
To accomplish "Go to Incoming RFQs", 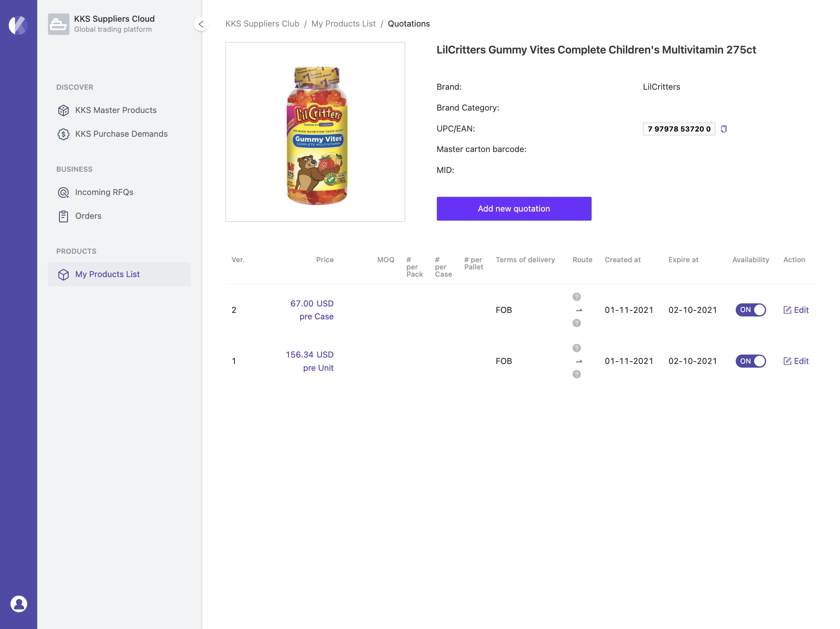I will (x=119, y=192).
